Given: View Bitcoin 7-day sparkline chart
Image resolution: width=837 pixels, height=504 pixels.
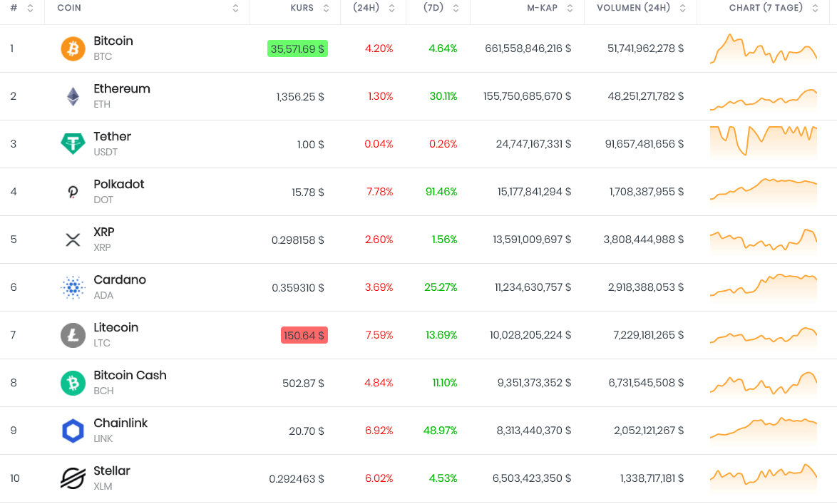Looking at the screenshot, I should pos(764,49).
